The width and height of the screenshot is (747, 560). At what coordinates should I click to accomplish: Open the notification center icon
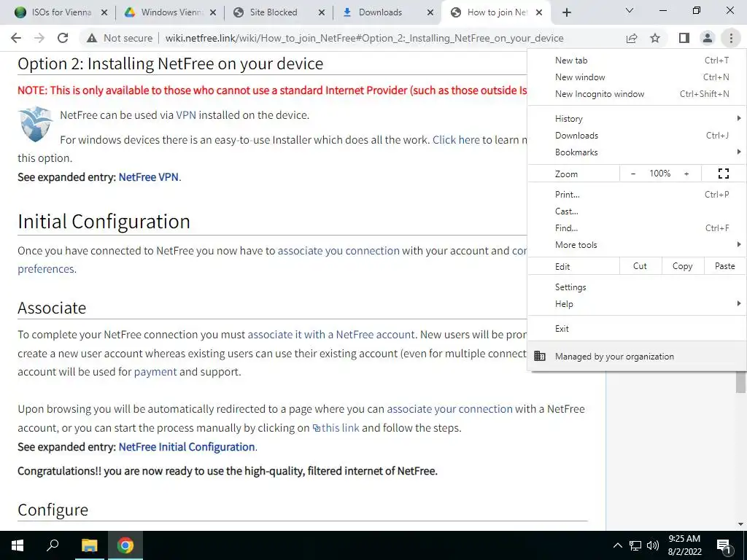tap(724, 546)
